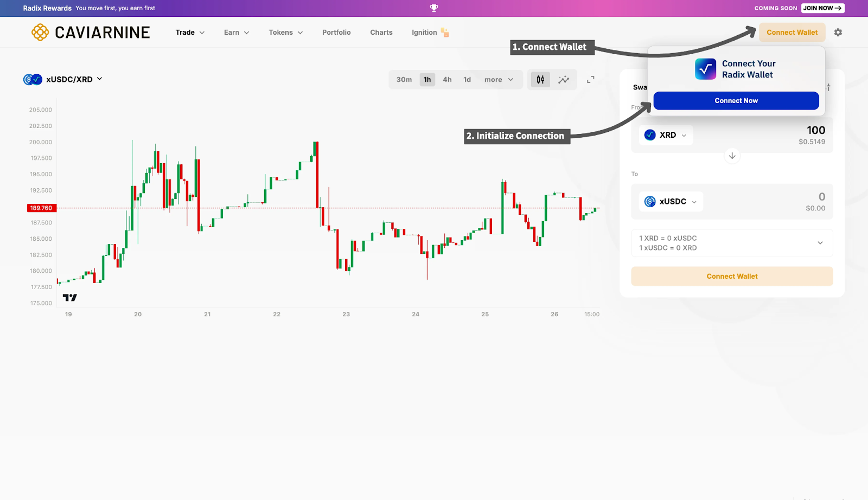The width and height of the screenshot is (868, 500).
Task: Click the To amount field showing 0
Action: coord(822,197)
